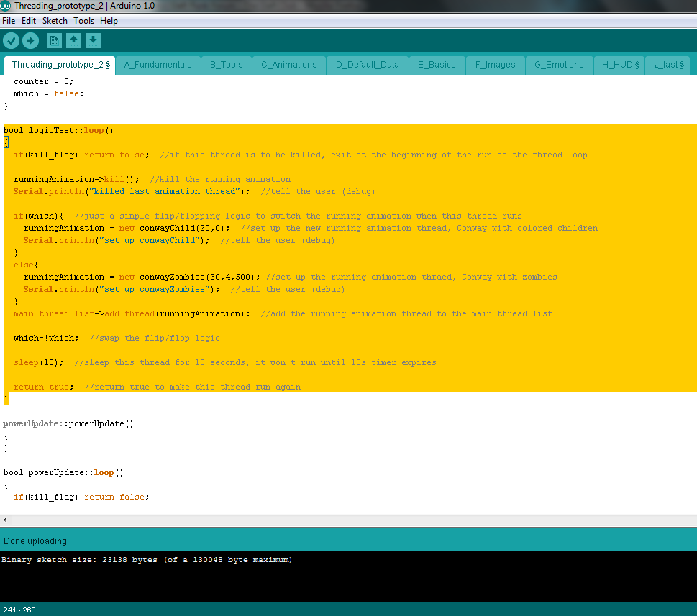The width and height of the screenshot is (697, 616).
Task: Switch to the B_Tools tab
Action: coord(227,65)
